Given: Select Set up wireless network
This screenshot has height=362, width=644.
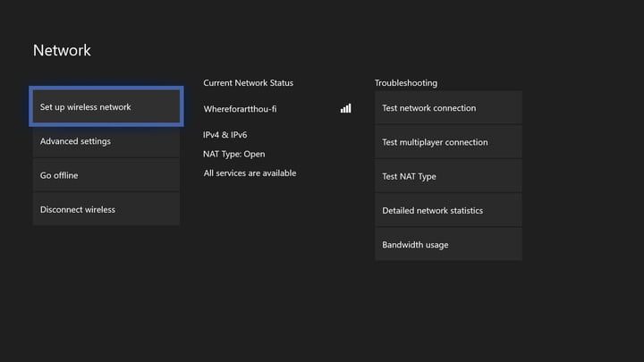Looking at the screenshot, I should tap(106, 107).
